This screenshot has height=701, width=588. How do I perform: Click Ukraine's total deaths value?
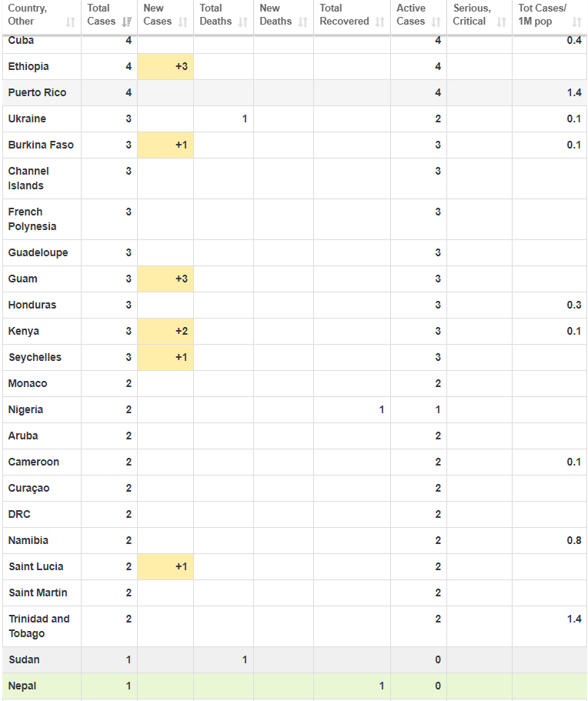point(245,119)
